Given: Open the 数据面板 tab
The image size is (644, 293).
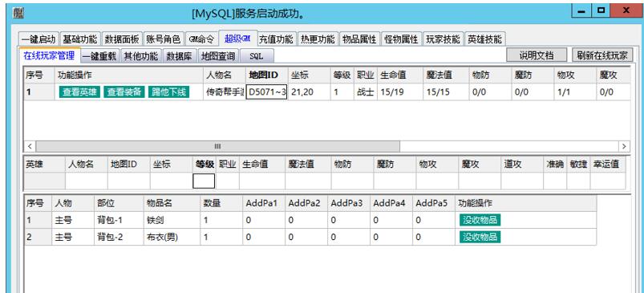Looking at the screenshot, I should coord(122,39).
